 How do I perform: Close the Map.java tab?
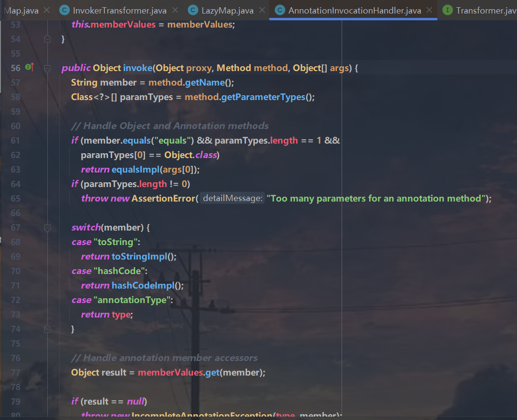click(47, 10)
